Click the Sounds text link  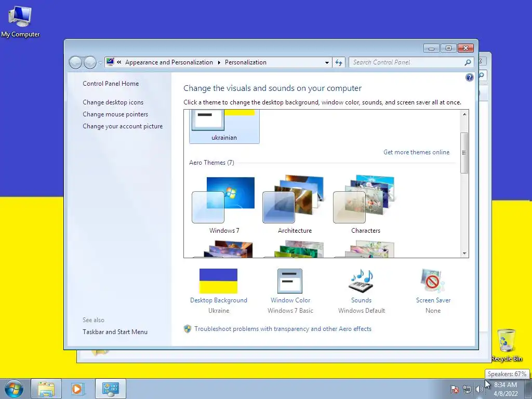(x=362, y=300)
